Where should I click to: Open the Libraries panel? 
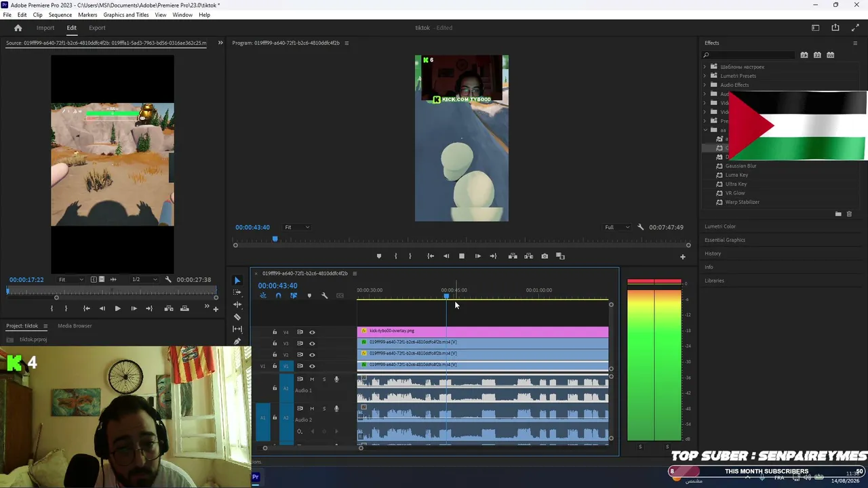click(714, 281)
